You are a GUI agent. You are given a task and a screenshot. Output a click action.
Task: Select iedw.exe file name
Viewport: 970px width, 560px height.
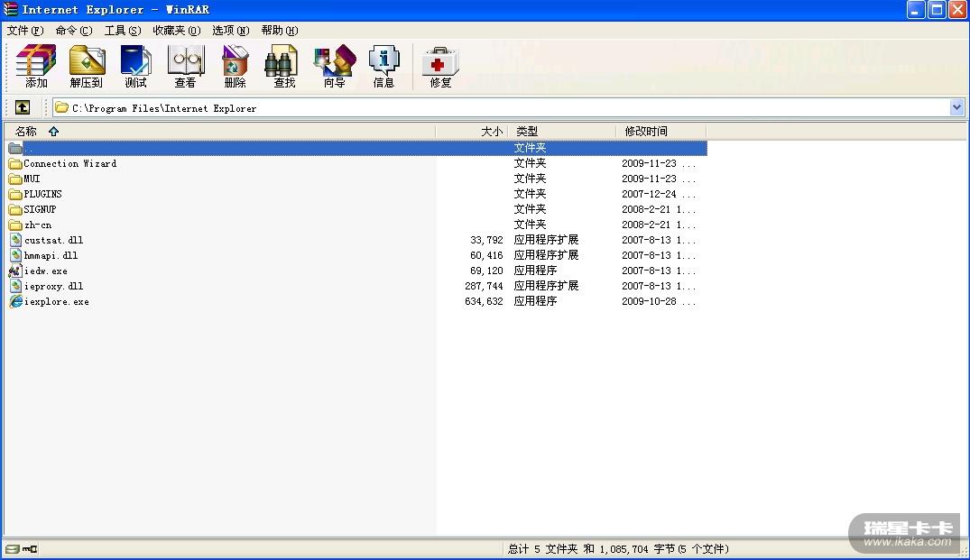coord(46,271)
